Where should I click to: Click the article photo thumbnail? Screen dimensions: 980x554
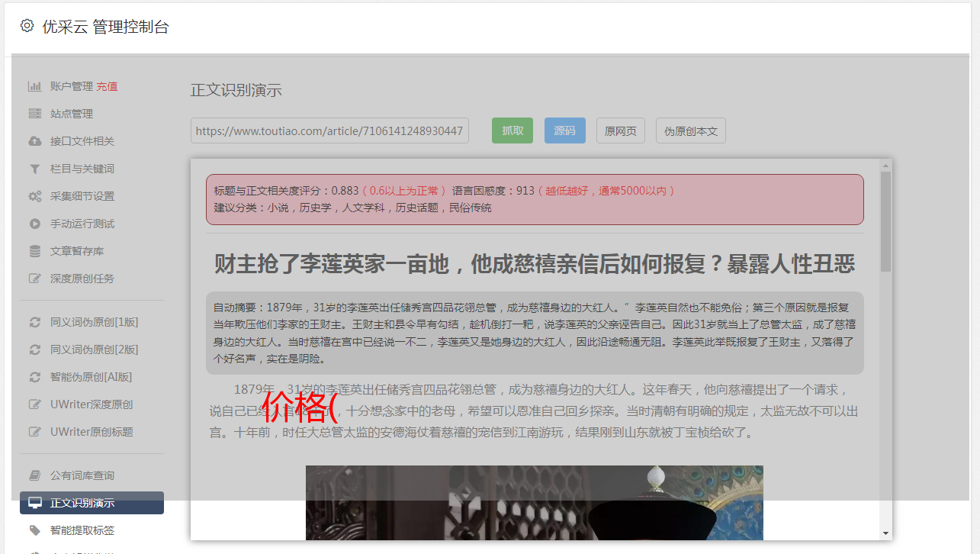535,503
